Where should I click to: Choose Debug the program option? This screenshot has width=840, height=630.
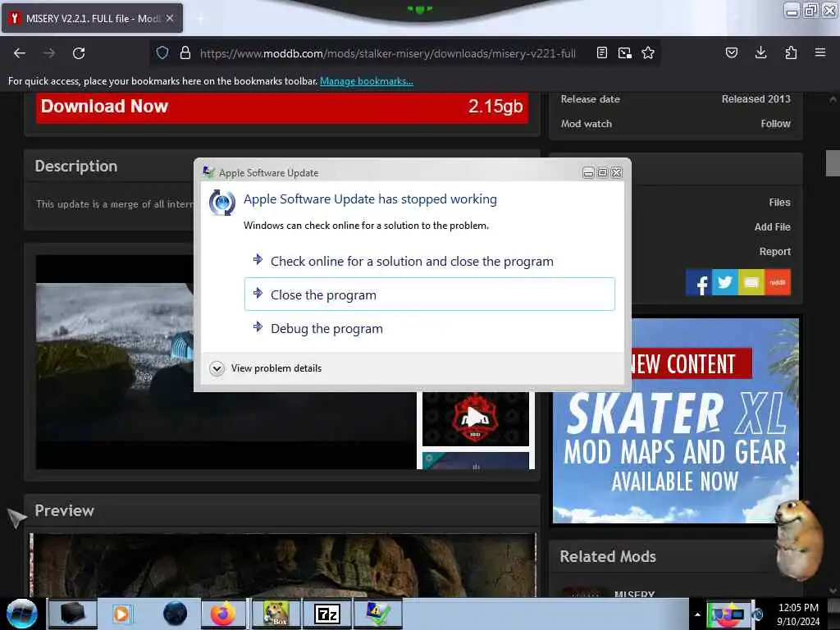coord(430,328)
